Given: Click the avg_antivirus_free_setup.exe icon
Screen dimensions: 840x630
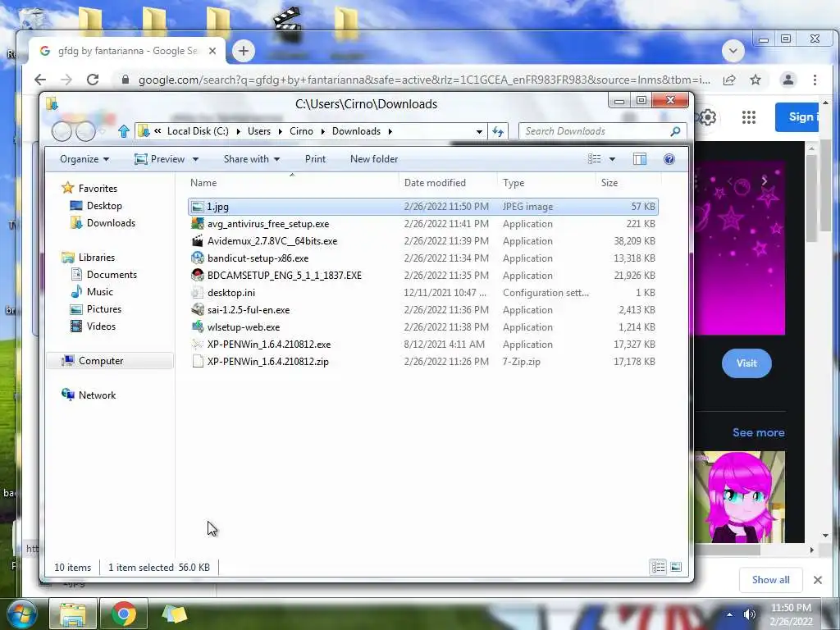Looking at the screenshot, I should (198, 224).
